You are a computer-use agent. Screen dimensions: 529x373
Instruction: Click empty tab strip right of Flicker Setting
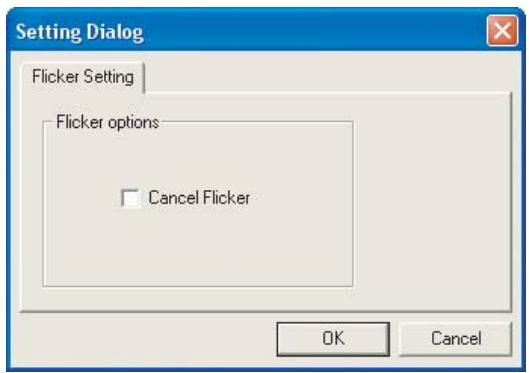[327, 76]
